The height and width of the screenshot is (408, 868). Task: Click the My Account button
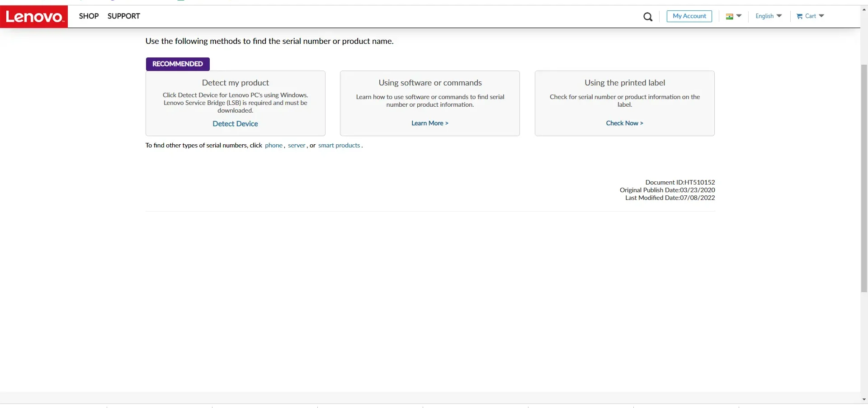click(x=689, y=16)
